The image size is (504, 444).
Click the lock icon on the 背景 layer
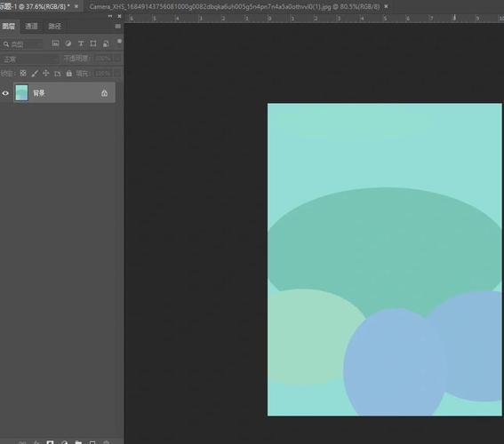(104, 93)
